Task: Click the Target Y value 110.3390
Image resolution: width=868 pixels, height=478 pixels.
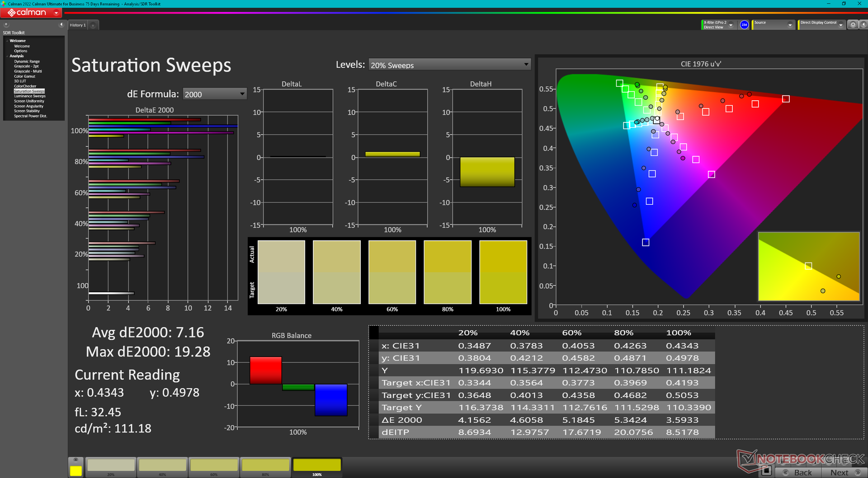Action: [x=689, y=408]
